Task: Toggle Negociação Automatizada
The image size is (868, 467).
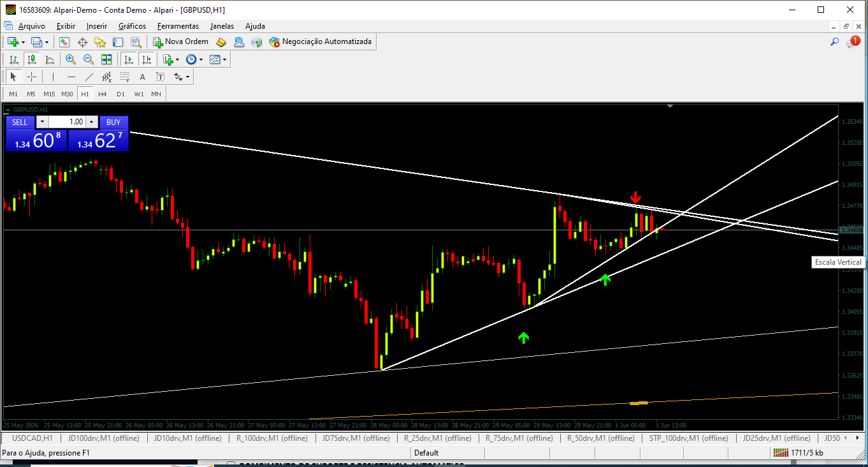Action: coord(321,42)
